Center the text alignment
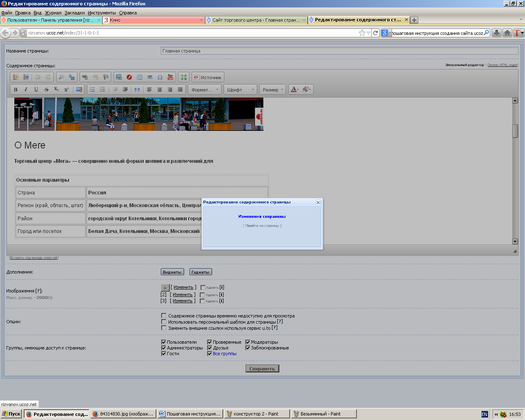 point(160,89)
